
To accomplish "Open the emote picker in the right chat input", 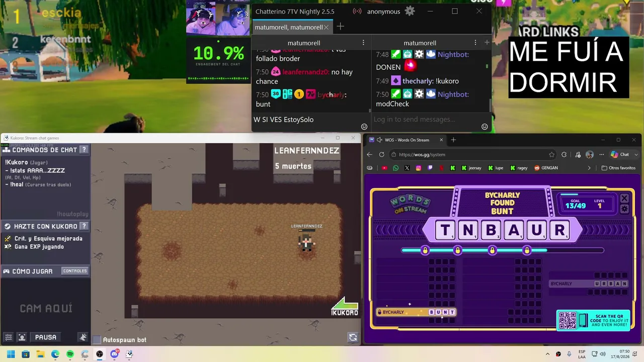I will tap(485, 126).
